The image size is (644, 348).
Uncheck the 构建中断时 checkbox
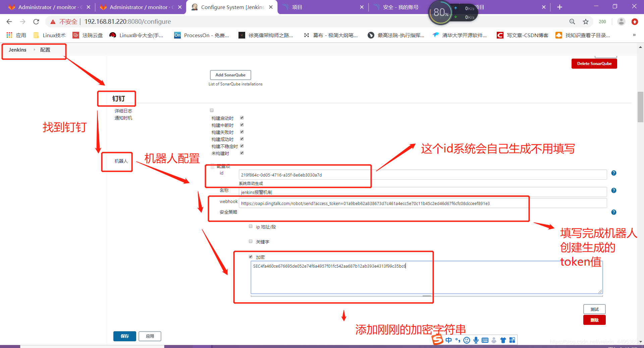[x=242, y=125]
